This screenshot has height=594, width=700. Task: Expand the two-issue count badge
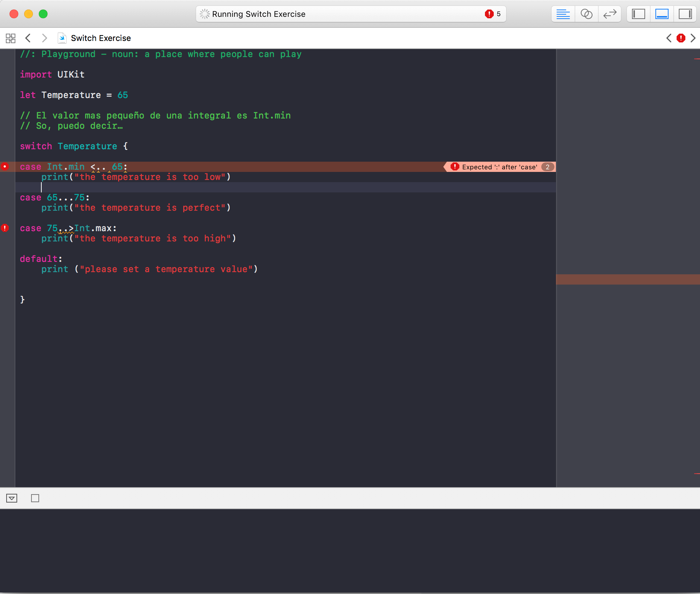pos(547,167)
